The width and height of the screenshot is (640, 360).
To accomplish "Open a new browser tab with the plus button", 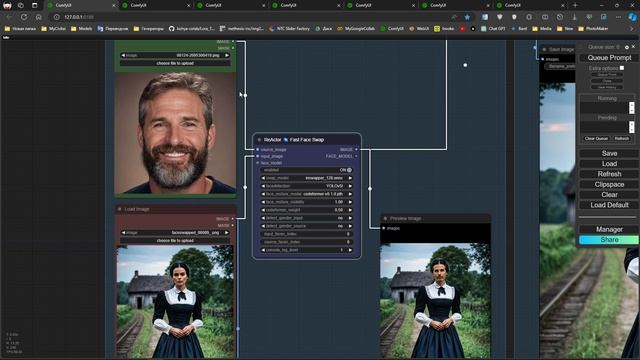I will tap(575, 5).
